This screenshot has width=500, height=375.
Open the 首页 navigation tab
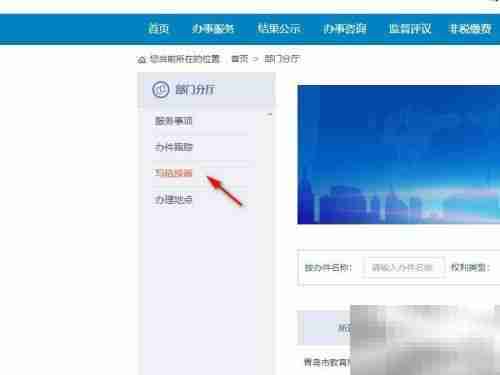pos(158,29)
